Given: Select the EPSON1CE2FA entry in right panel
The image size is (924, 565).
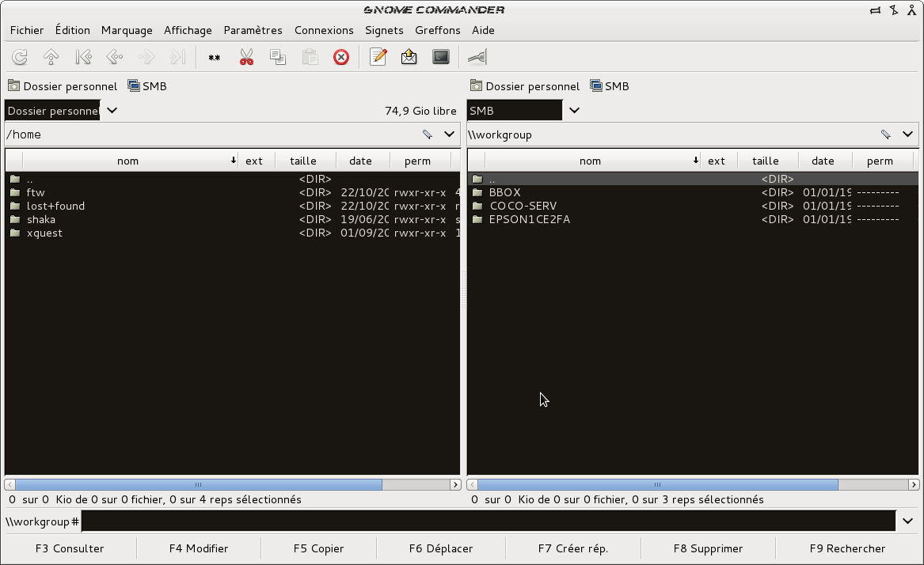Looking at the screenshot, I should pos(693,220).
